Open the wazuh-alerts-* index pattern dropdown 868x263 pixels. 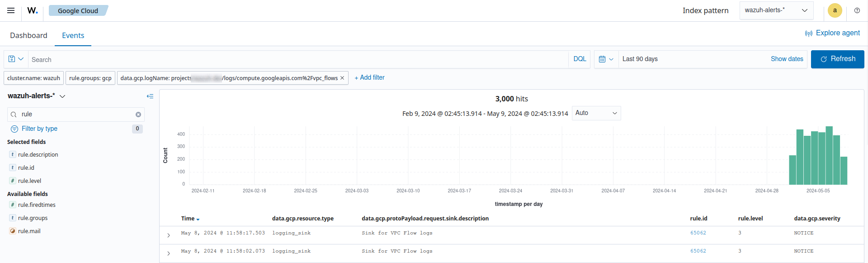(x=776, y=10)
